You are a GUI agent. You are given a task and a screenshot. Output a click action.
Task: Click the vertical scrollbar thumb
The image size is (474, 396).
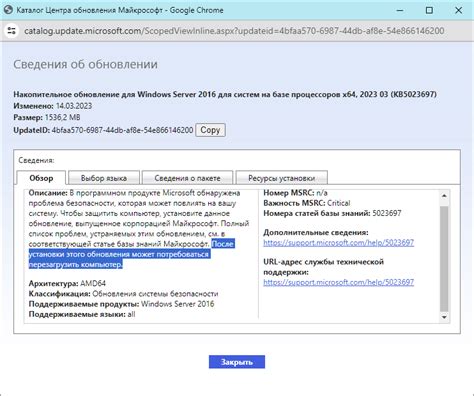(444, 258)
